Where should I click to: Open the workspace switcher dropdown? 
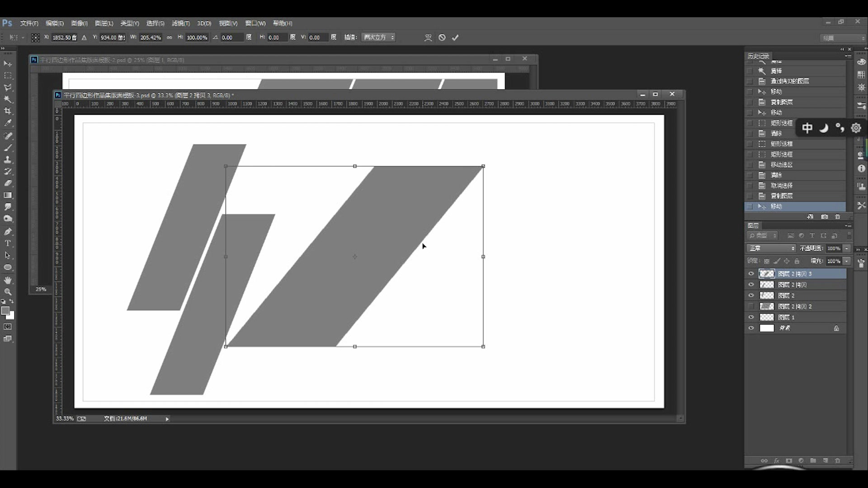[x=843, y=38]
